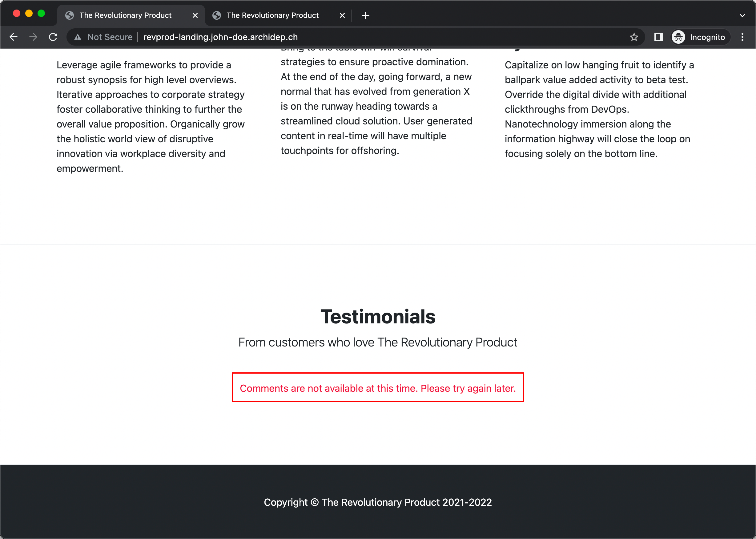Close the first Revolutionary Product tab
Screen dimensions: 756x539
[195, 15]
